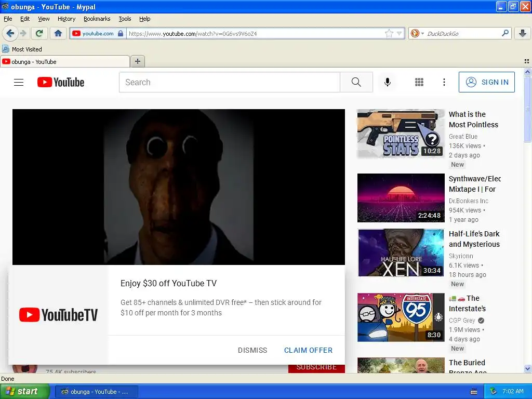The height and width of the screenshot is (399, 532).
Task: Click the YouTubeTV logo in the promo
Action: (58, 315)
